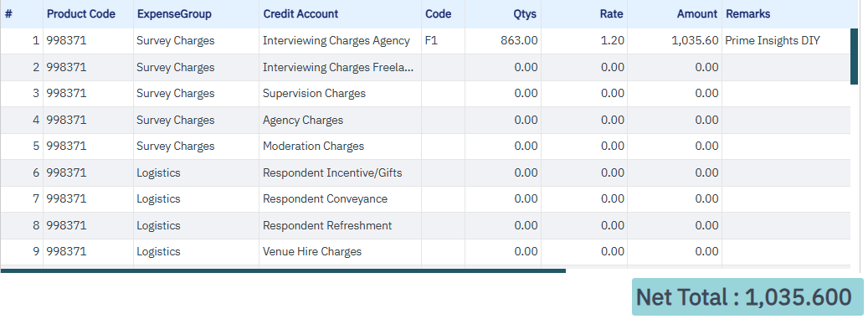Screen dimensions: 868x319
Task: Click the F1 code cell
Action: (443, 41)
